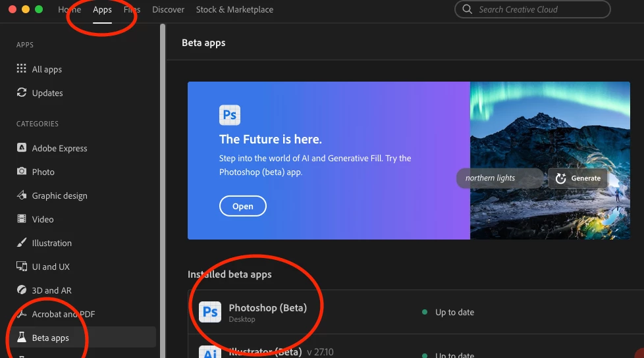644x358 pixels.
Task: Click the Updates refresh icon
Action: [21, 92]
